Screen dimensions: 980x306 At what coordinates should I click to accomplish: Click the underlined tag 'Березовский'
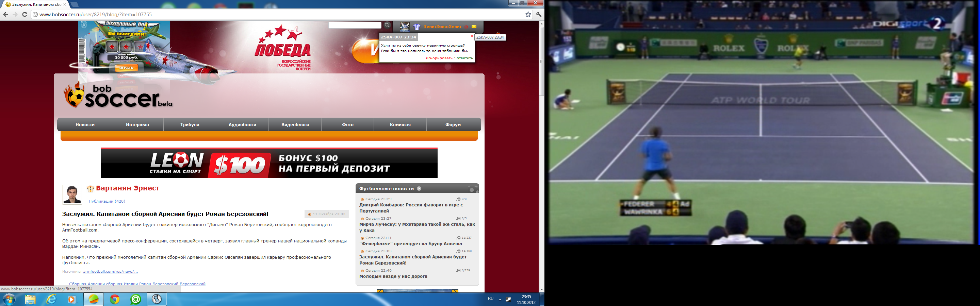coord(193,284)
